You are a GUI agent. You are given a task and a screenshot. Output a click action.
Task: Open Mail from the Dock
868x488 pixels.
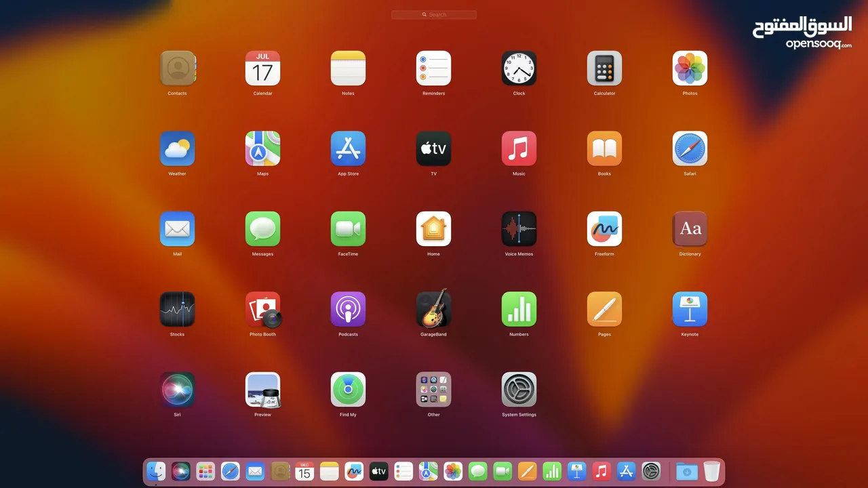coord(255,471)
